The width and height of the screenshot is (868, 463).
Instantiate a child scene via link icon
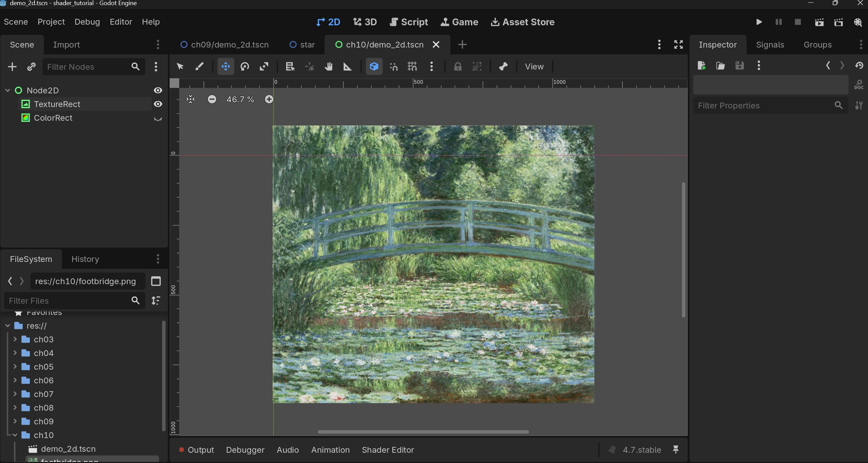point(31,67)
